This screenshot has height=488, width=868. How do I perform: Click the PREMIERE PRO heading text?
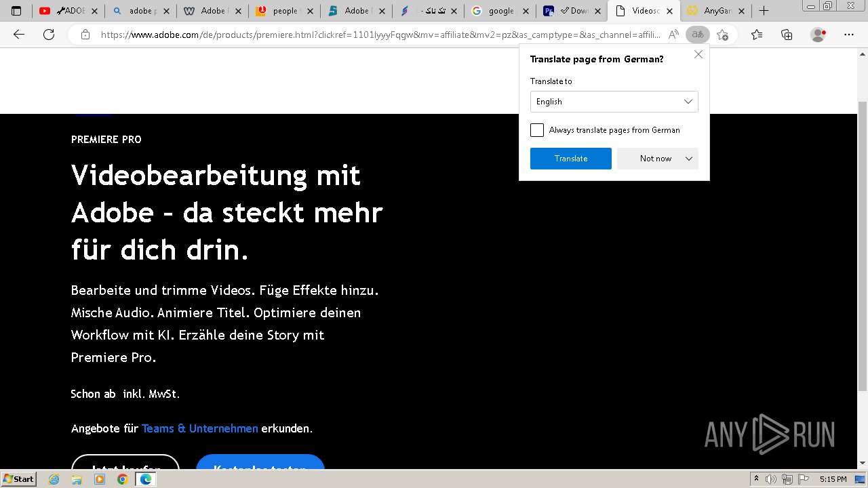(106, 140)
